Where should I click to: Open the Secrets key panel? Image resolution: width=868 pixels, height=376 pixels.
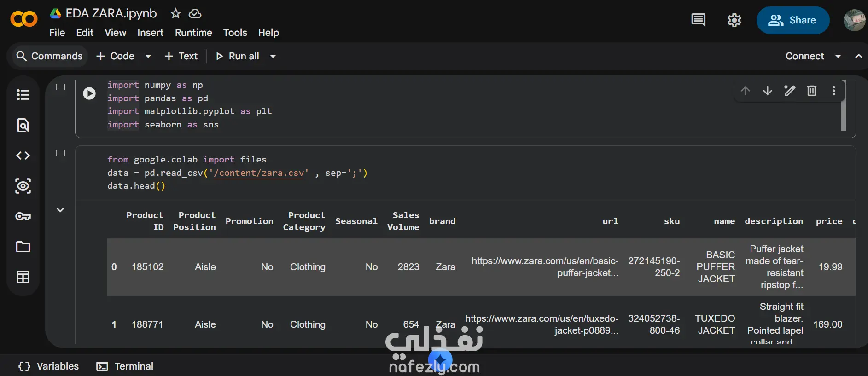23,216
